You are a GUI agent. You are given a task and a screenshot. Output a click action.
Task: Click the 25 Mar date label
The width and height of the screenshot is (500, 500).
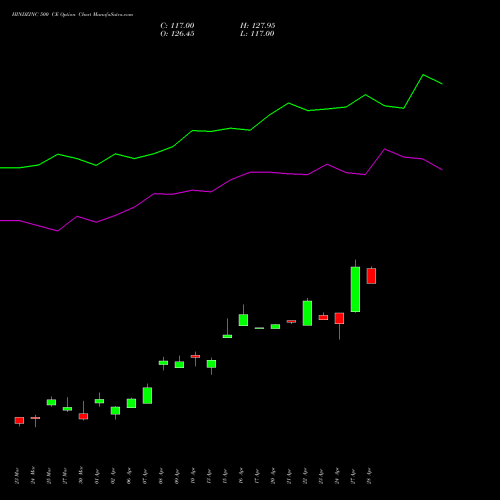(49, 476)
